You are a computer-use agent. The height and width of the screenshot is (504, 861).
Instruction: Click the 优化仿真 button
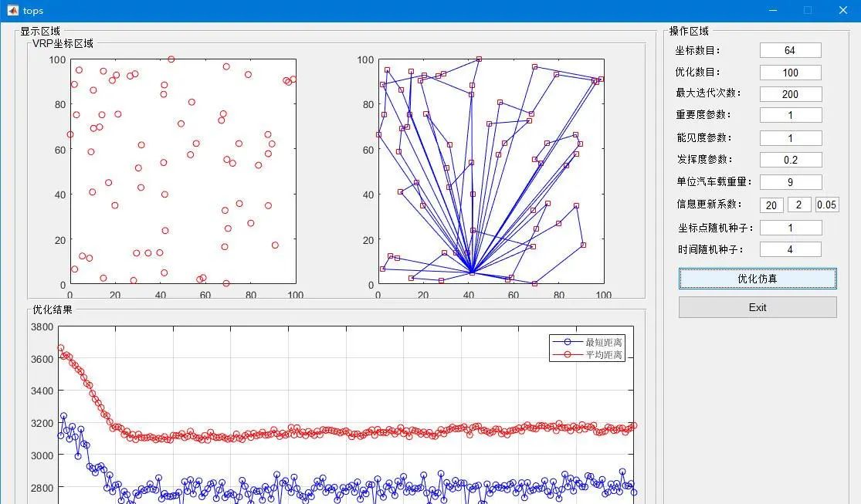(x=758, y=279)
